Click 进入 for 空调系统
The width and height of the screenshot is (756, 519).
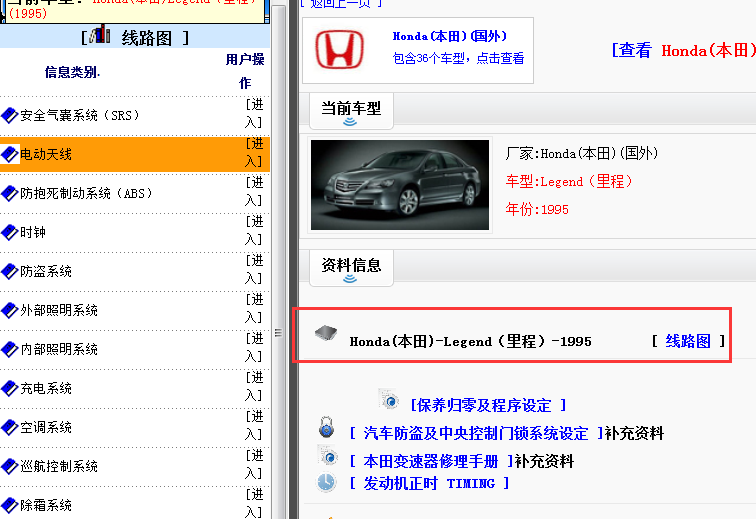254,425
